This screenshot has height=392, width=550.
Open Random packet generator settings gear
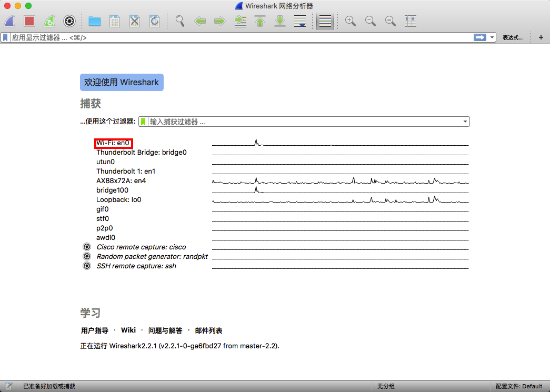pyautogui.click(x=87, y=256)
